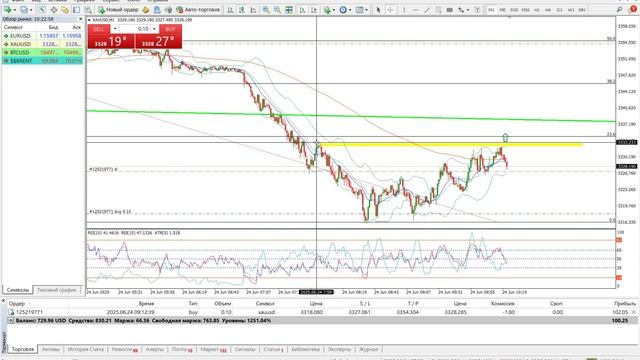Toggle the Market Watch window icon

coord(42,9)
